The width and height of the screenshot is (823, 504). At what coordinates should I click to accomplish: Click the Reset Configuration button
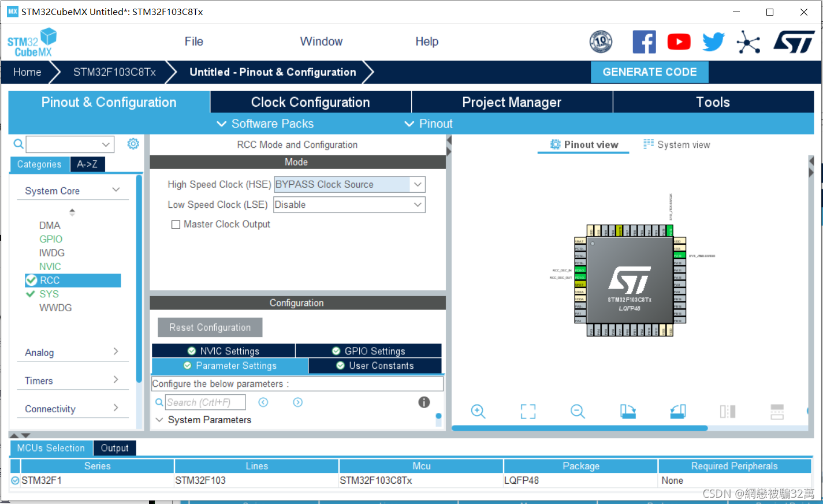click(210, 327)
